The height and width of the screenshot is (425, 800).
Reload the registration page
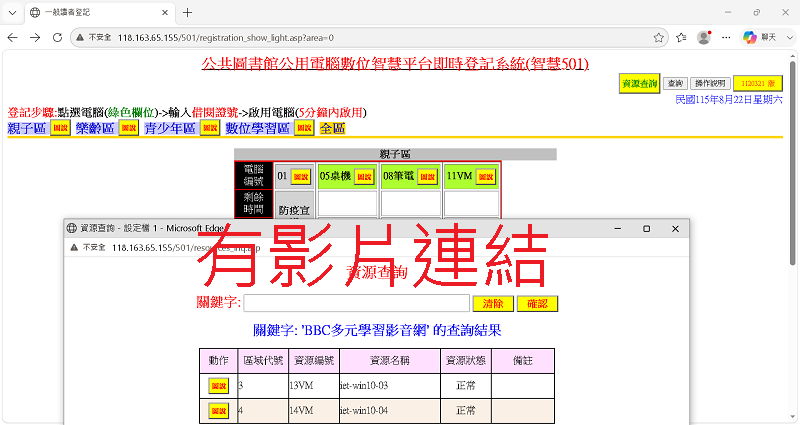[57, 38]
